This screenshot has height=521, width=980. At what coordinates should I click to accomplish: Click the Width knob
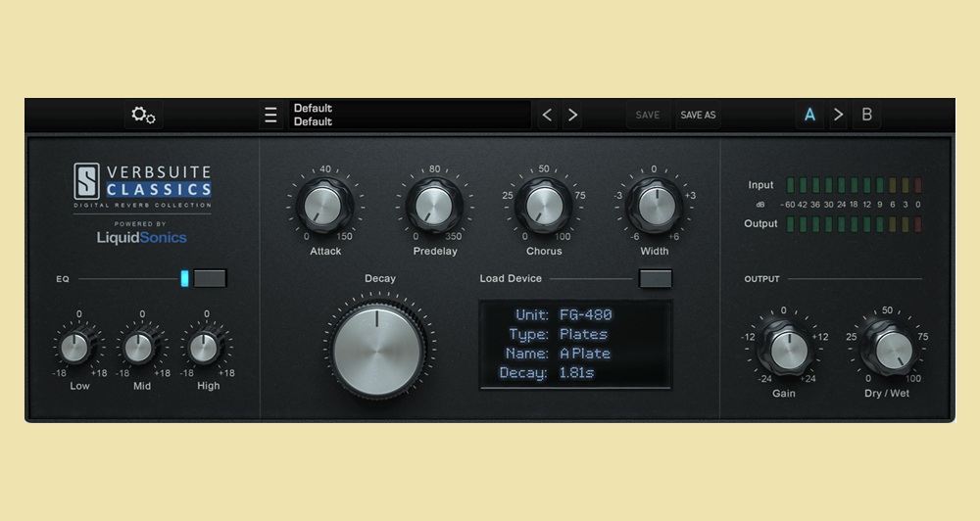tap(655, 206)
